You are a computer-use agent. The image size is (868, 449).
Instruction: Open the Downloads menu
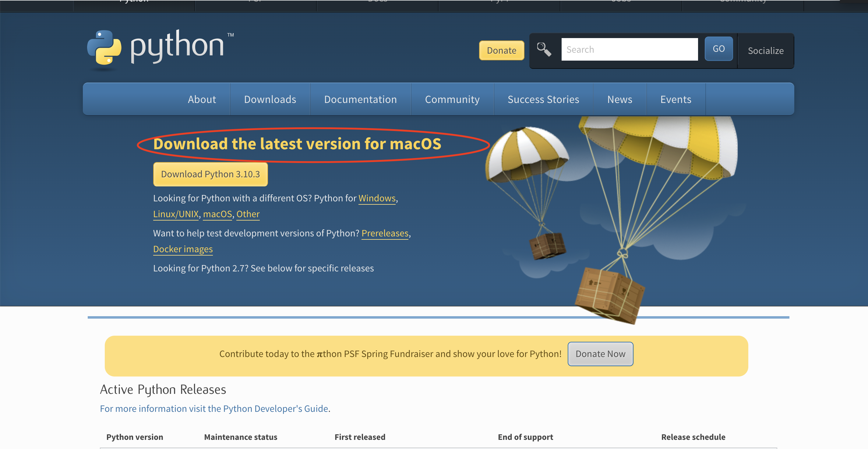coord(270,99)
